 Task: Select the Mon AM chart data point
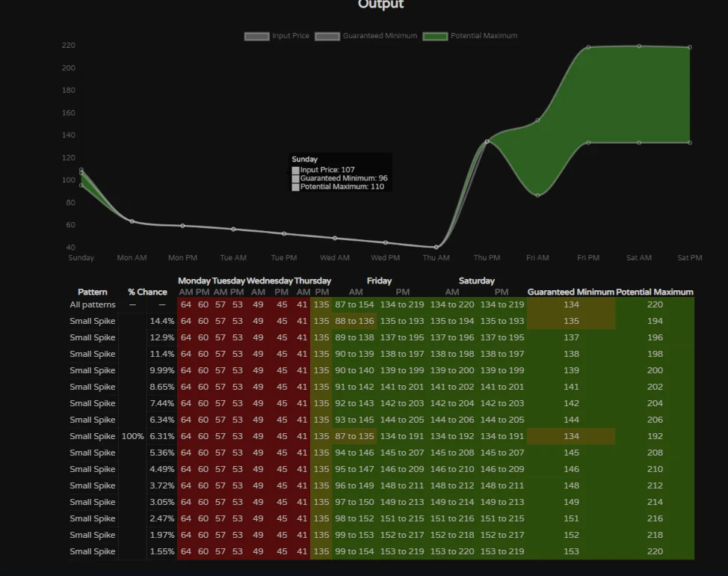(x=132, y=221)
